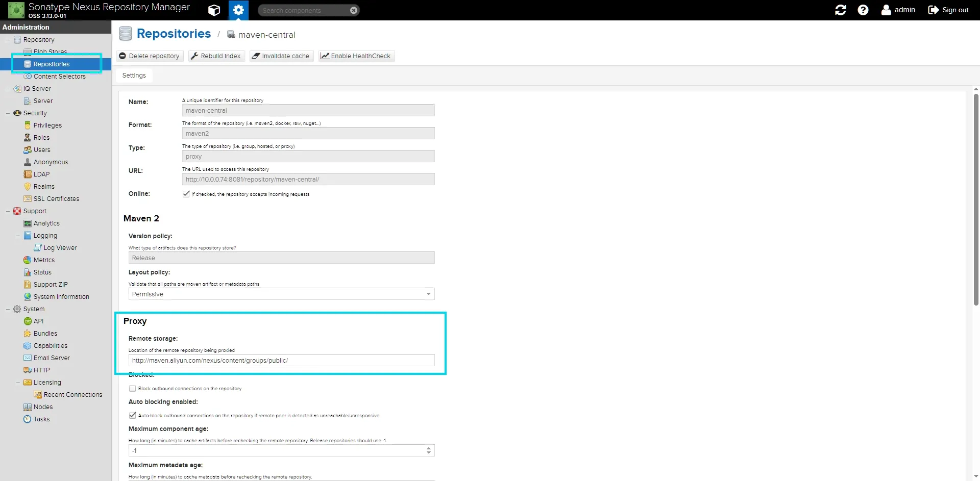
Task: Open Blob Stores in sidebar
Action: point(50,52)
